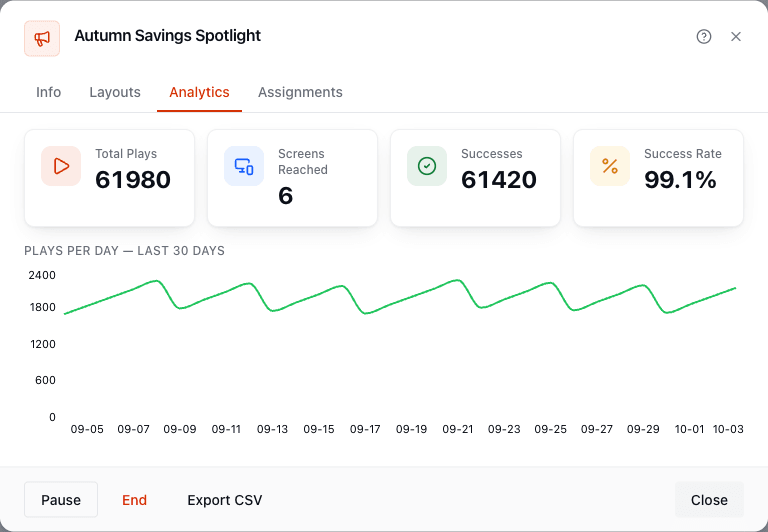This screenshot has height=532, width=768.
Task: Select the Analytics tab
Action: (199, 92)
